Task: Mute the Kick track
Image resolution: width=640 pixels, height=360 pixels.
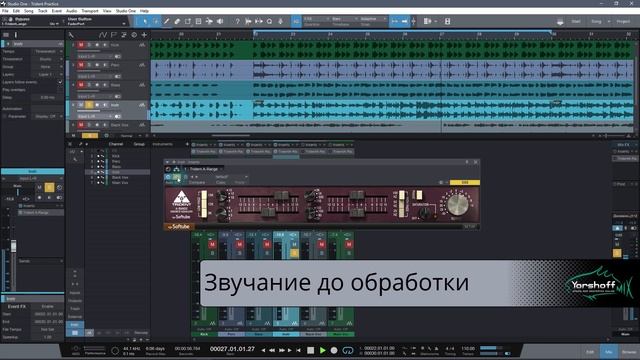Action: [81, 45]
